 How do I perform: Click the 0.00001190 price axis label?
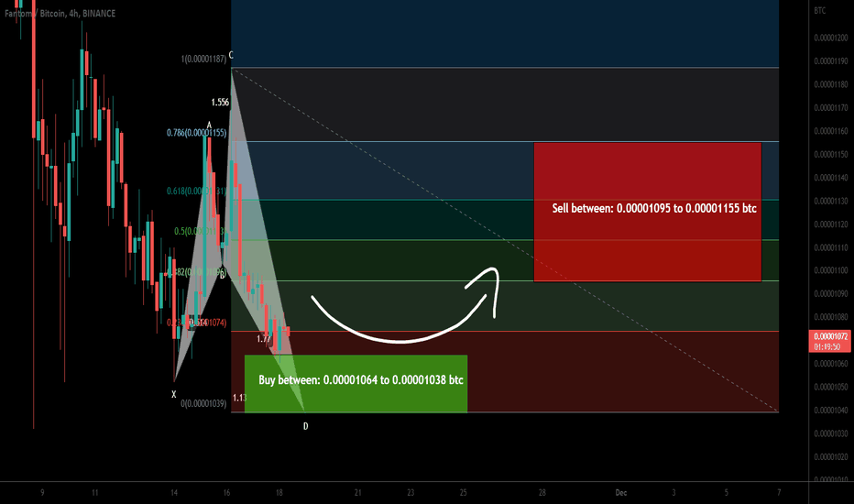point(830,61)
